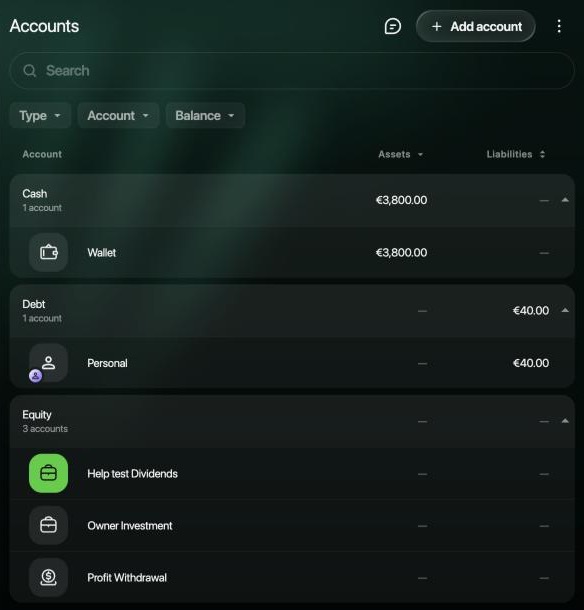Viewport: 584px width, 610px height.
Task: Open the chat feedback icon
Action: pyautogui.click(x=393, y=26)
